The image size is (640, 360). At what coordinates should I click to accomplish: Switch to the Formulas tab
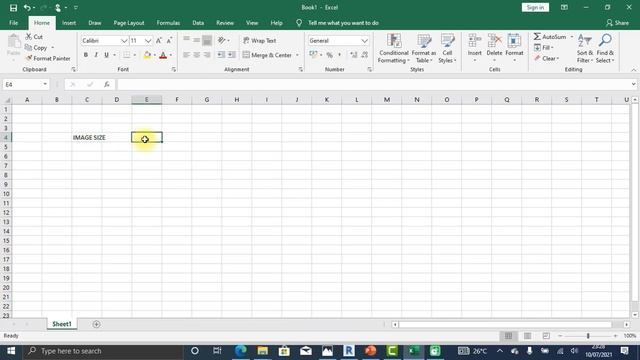168,23
